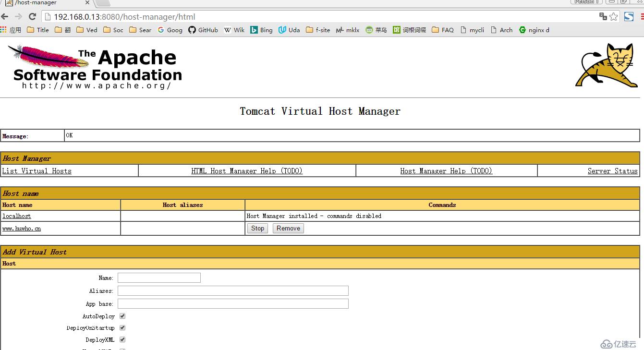The width and height of the screenshot is (644, 350).
Task: Uncheck the DeployXML checkbox
Action: click(x=122, y=339)
